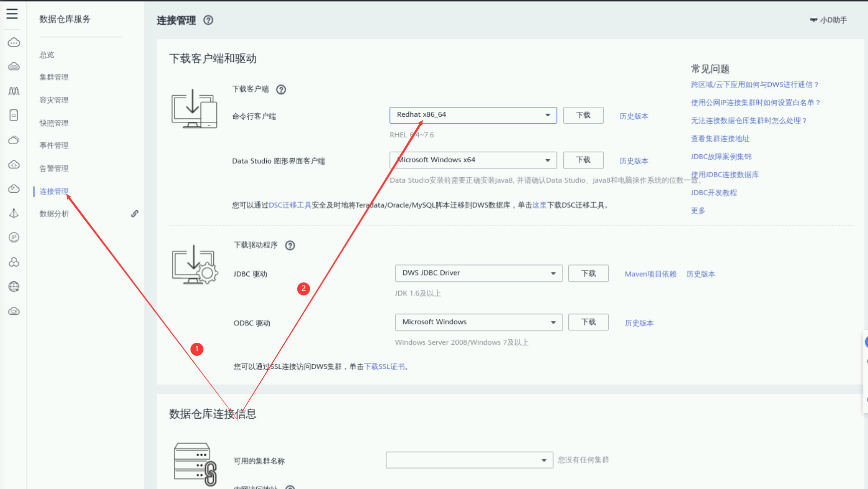The height and width of the screenshot is (489, 868).
Task: Click 下载 for the 命令行客户端
Action: 583,115
